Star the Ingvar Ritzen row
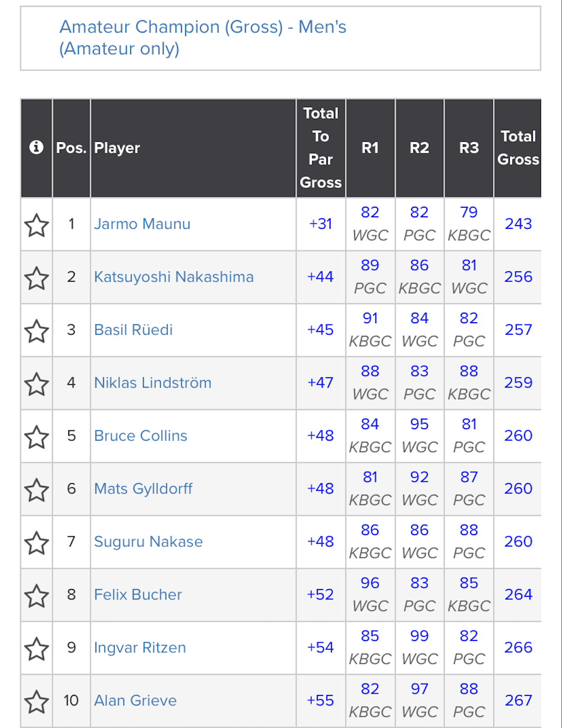The image size is (562, 728). [36, 649]
